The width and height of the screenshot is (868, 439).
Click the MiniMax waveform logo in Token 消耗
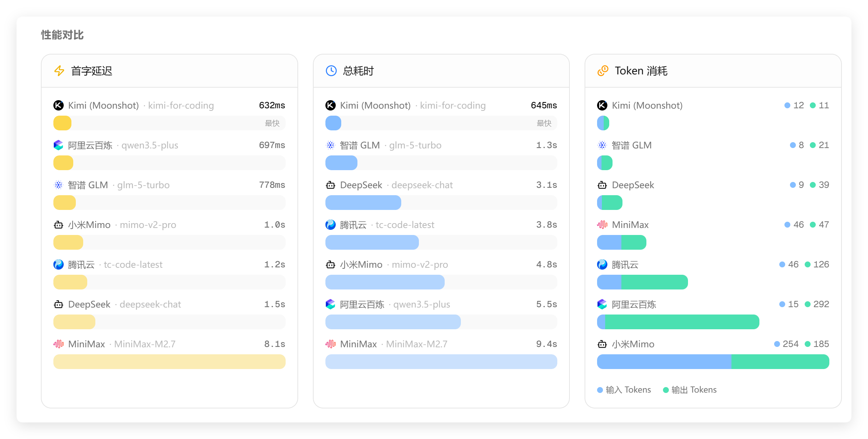point(602,225)
